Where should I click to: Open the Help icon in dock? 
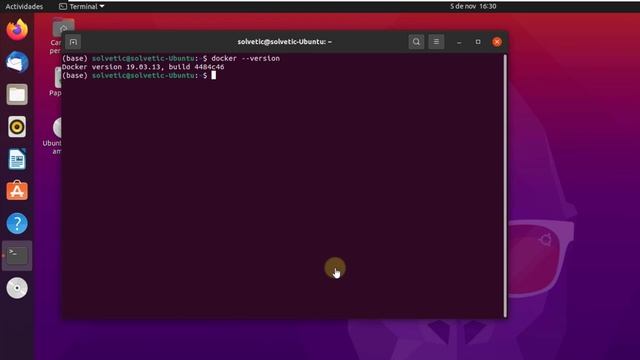point(17,223)
